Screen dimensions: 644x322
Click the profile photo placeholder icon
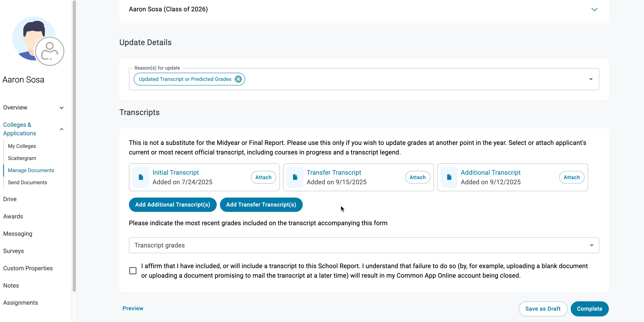[x=49, y=51]
